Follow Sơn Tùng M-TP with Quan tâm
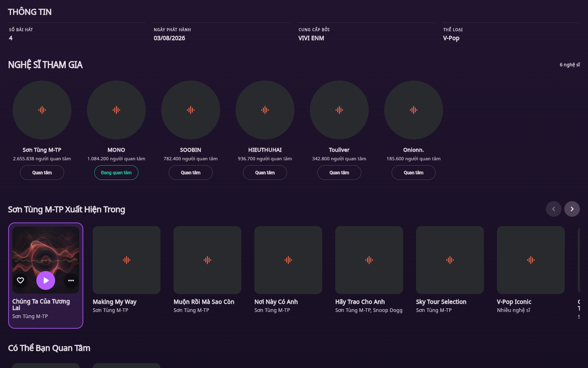This screenshot has width=588, height=368. click(42, 173)
